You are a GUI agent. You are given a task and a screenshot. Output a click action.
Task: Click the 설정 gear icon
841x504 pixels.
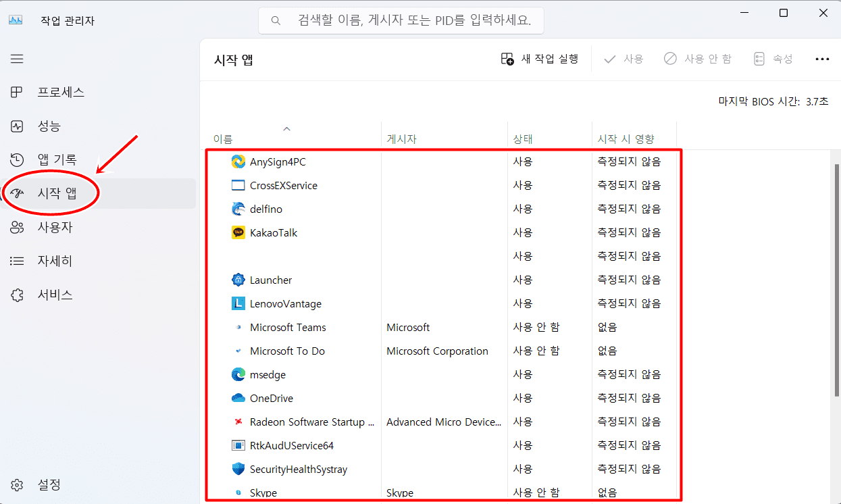click(17, 485)
